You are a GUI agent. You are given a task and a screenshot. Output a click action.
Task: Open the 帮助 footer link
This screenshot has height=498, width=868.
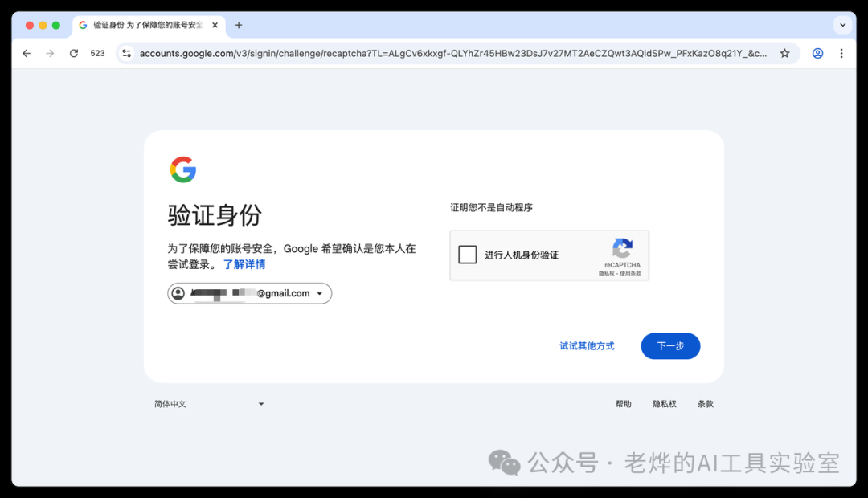(x=623, y=404)
